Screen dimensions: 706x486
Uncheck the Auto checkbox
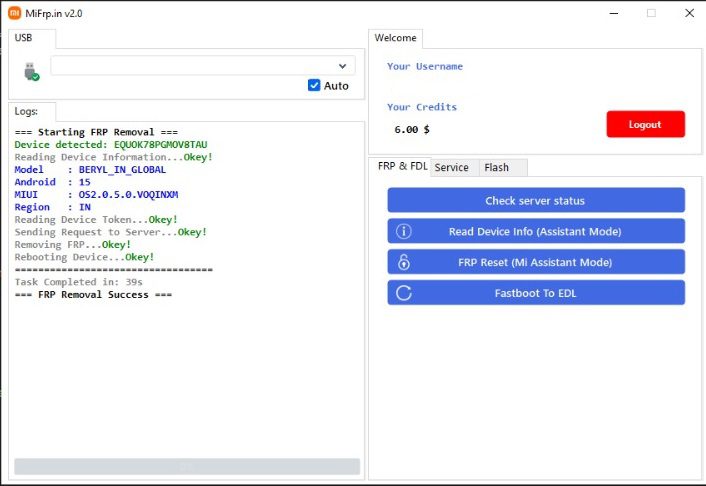pos(314,86)
